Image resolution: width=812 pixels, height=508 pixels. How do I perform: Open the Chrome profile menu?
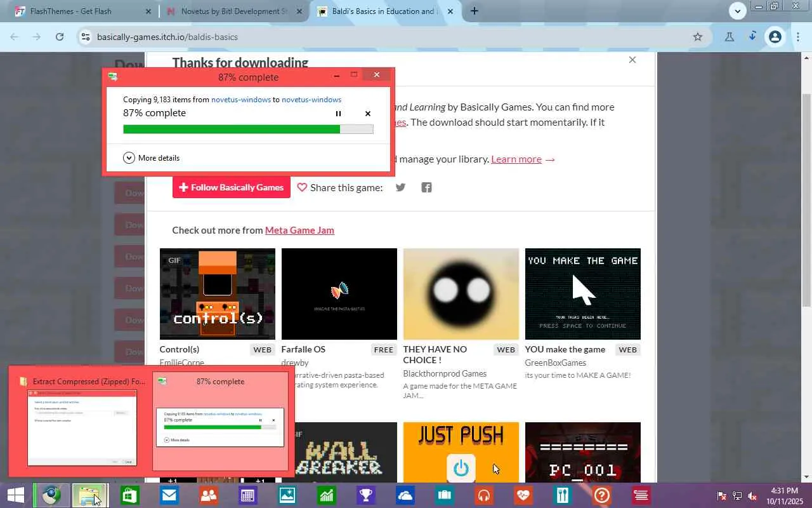pos(775,37)
